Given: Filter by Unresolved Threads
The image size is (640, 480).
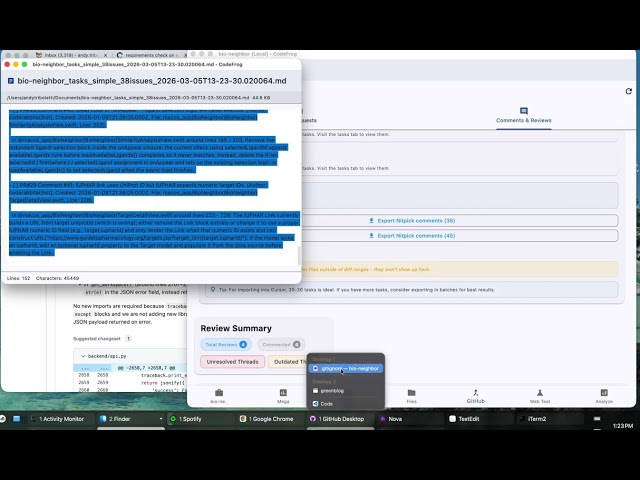Looking at the screenshot, I should (232, 362).
